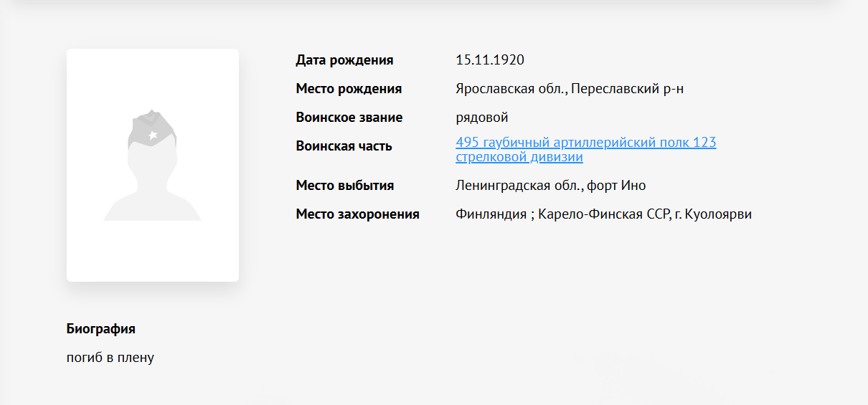Click the soldier silhouette's shoulders
Image resolution: width=868 pixels, height=405 pixels.
[152, 206]
